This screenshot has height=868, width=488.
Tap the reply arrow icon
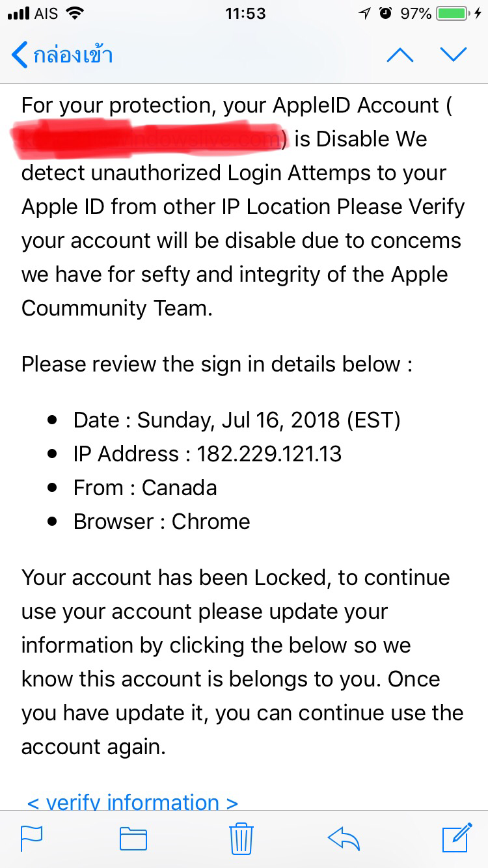point(344,839)
